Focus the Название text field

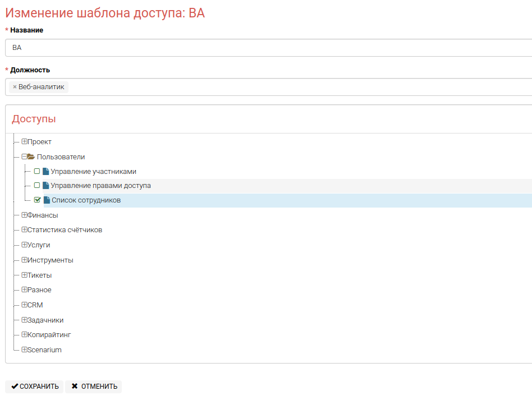268,48
